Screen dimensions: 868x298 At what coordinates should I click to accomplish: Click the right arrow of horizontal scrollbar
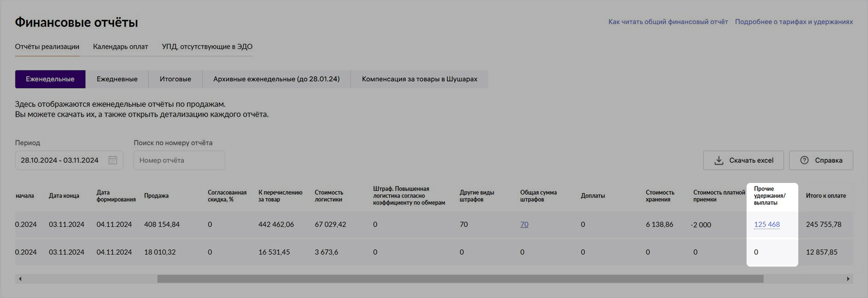tap(848, 279)
